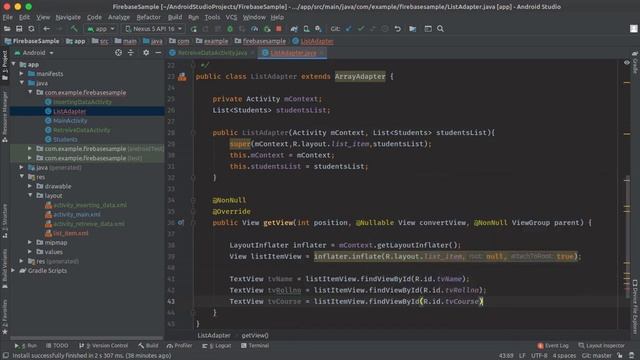This screenshot has height=360, width=640.
Task: Open the TODO tool window
Action: (x=57, y=346)
